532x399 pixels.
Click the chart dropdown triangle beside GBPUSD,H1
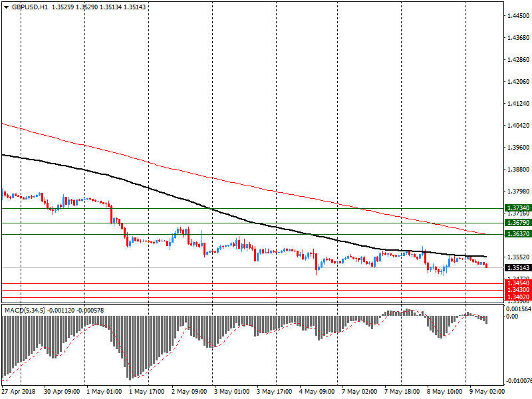point(6,7)
